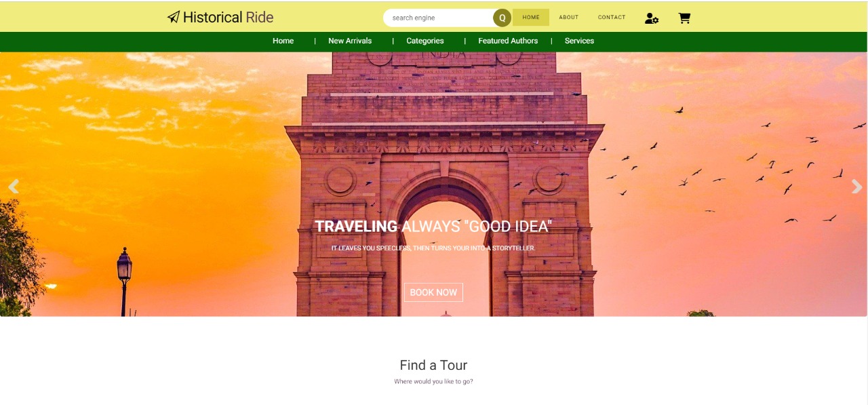Go to previous slide with left arrow
The image size is (868, 405).
pyautogui.click(x=13, y=187)
